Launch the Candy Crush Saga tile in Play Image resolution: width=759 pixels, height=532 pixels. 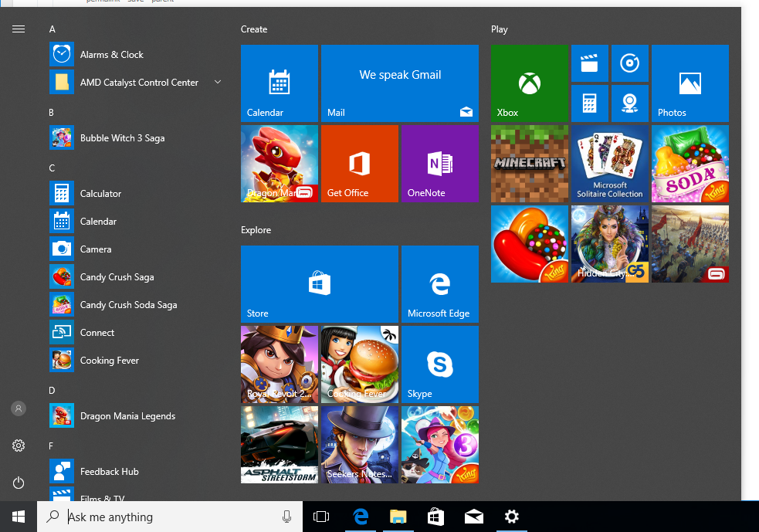coord(530,244)
